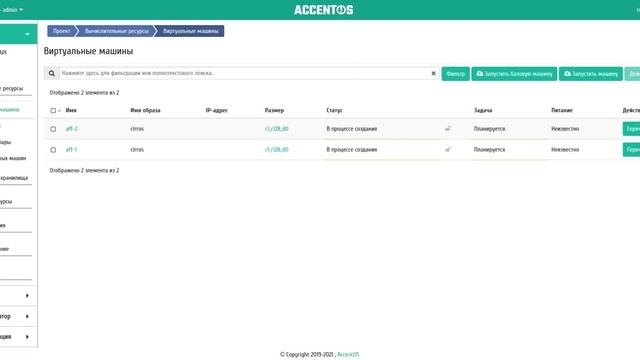Click the lock icon in aff-1 row
This screenshot has width=640, height=360.
[448, 149]
